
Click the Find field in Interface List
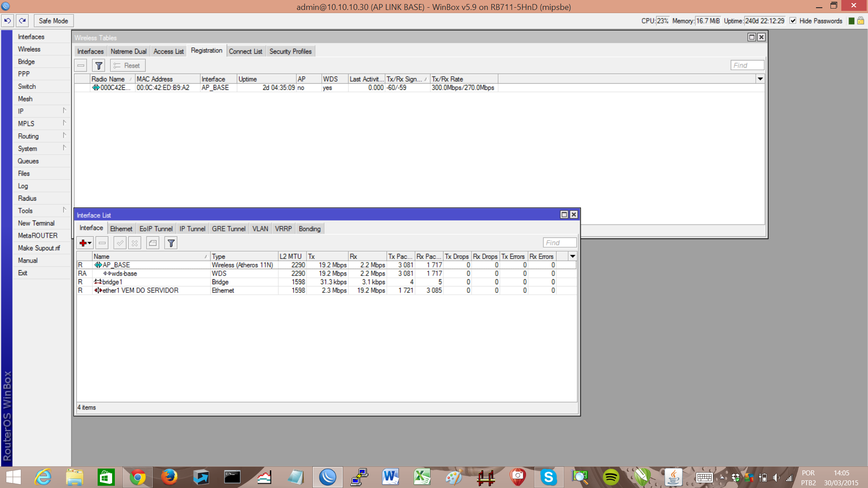(x=559, y=243)
